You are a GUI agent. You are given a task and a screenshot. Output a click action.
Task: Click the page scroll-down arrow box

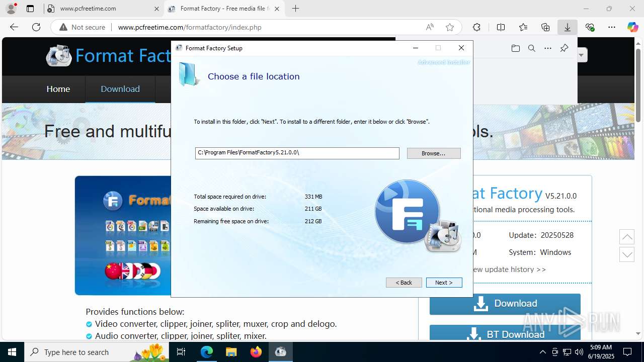627,254
